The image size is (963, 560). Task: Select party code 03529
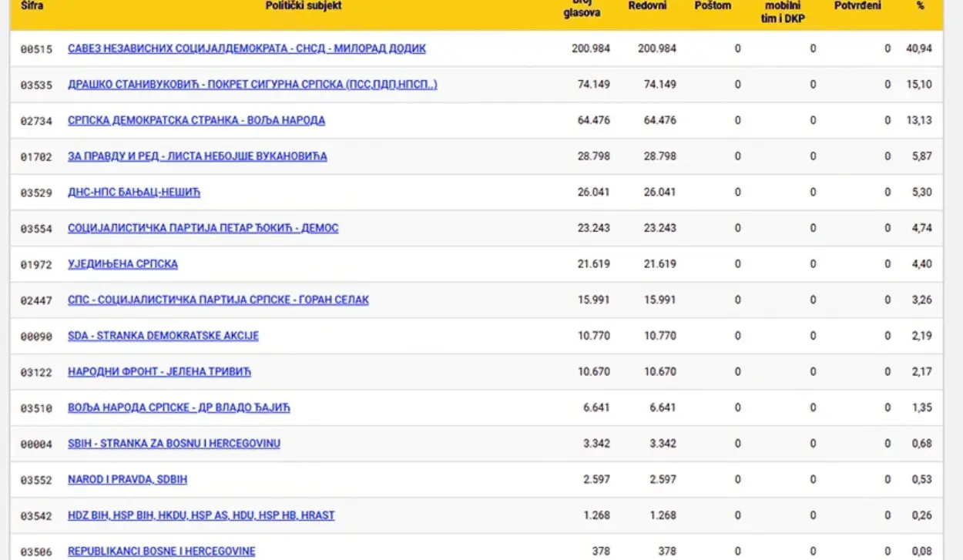36,193
